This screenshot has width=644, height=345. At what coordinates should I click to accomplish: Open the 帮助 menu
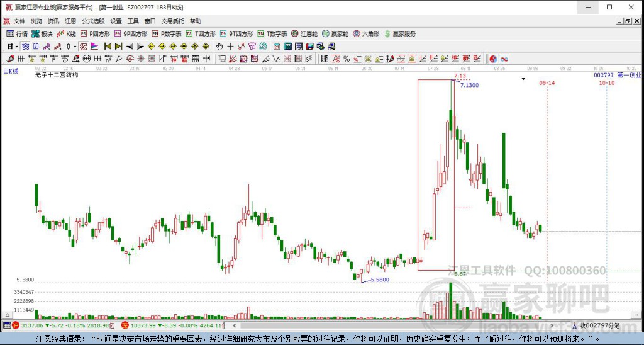tap(196, 21)
